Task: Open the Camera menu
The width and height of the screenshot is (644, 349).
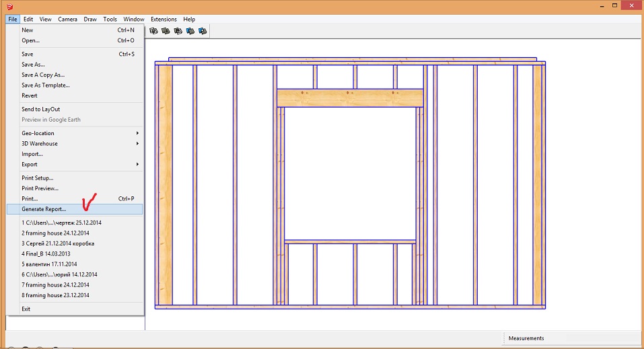Action: (67, 20)
